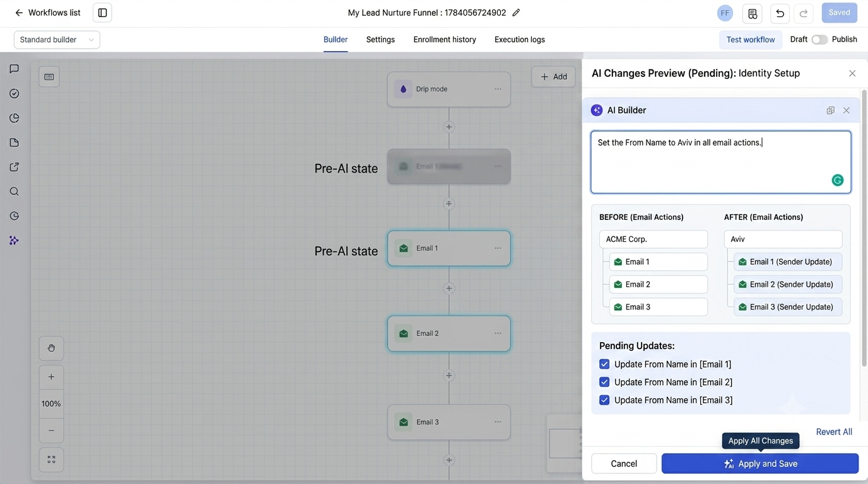868x484 pixels.
Task: Open the Execution logs tab
Action: [x=520, y=40]
